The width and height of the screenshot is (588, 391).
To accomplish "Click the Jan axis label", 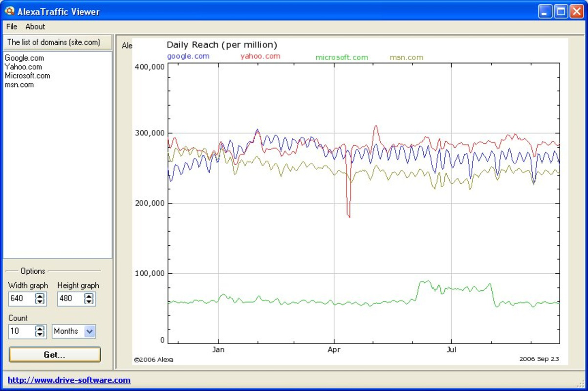I will click(x=218, y=349).
